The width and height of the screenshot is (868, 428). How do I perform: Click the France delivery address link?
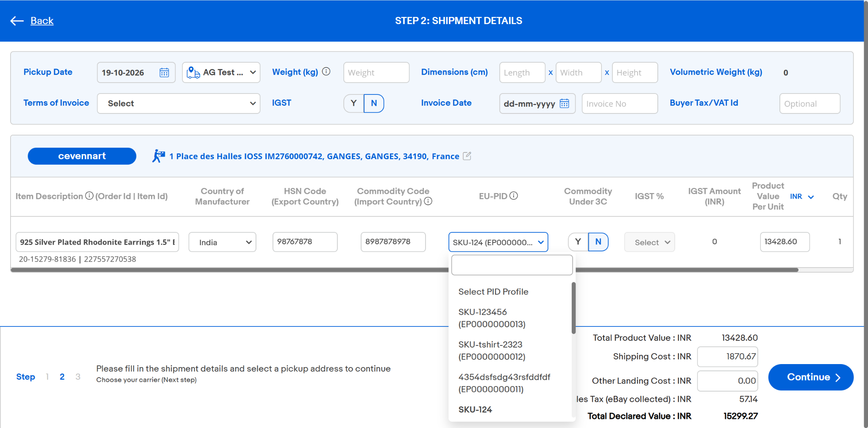click(x=314, y=156)
